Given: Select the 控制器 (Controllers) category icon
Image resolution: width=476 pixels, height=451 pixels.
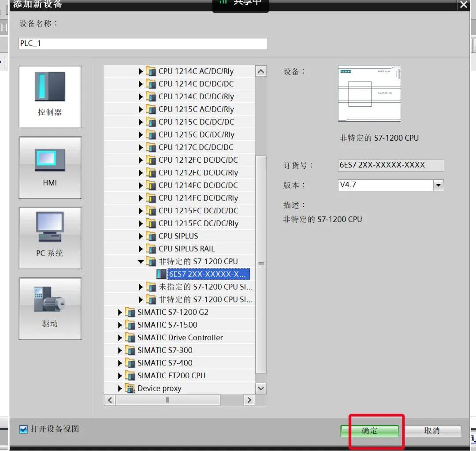Looking at the screenshot, I should tap(50, 97).
